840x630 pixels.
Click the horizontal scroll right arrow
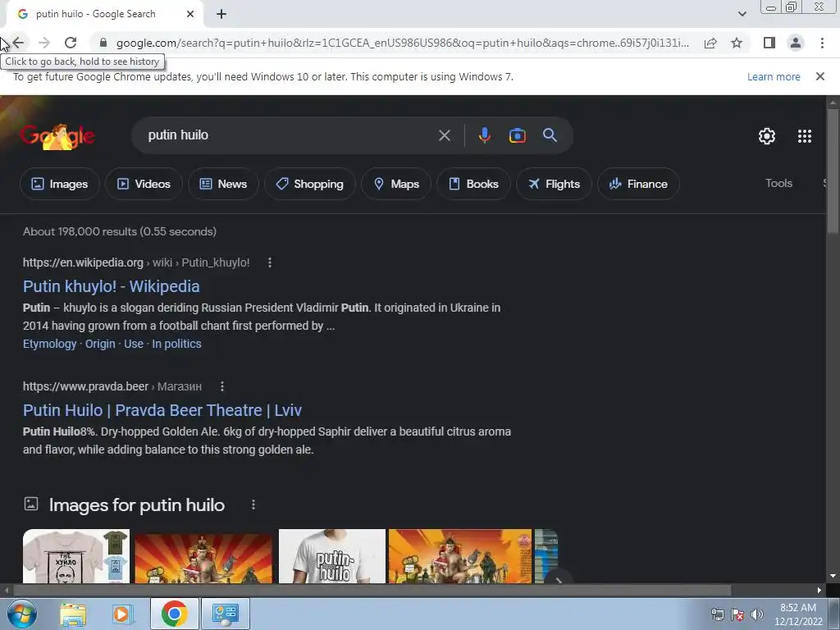tap(819, 591)
